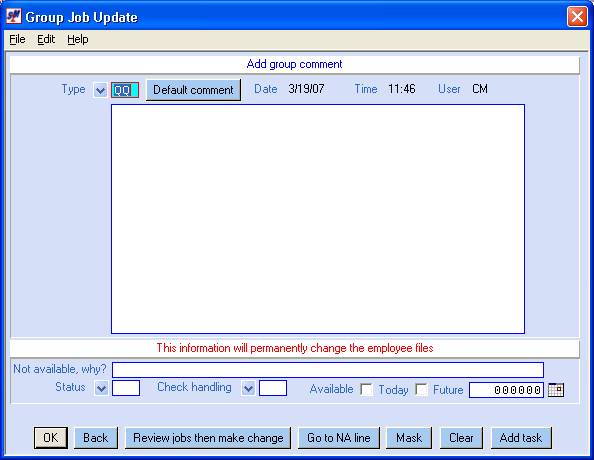Enable the Available Today checkbox
This screenshot has height=460, width=594.
coord(366,390)
